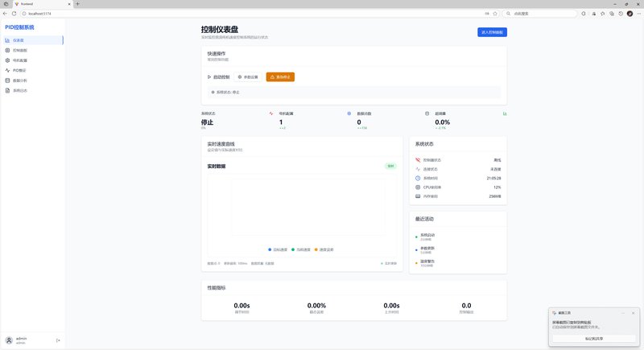Image resolution: width=644 pixels, height=350 pixels.
Task: Select 电机配置 gear icon in sidebar
Action: click(x=8, y=60)
